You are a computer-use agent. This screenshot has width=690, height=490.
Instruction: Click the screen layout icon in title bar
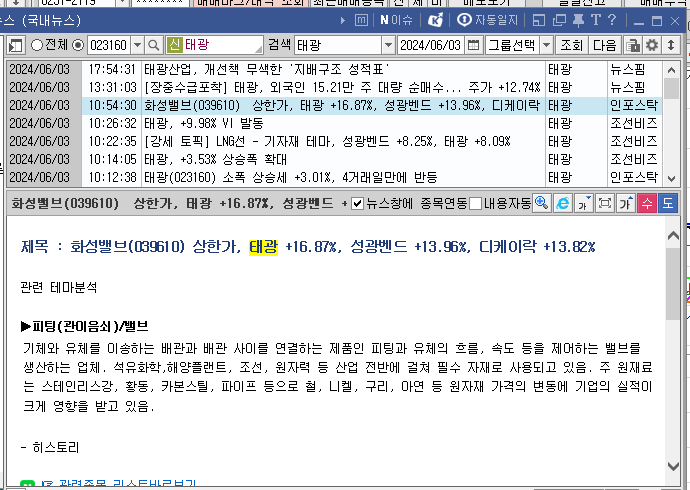point(538,20)
